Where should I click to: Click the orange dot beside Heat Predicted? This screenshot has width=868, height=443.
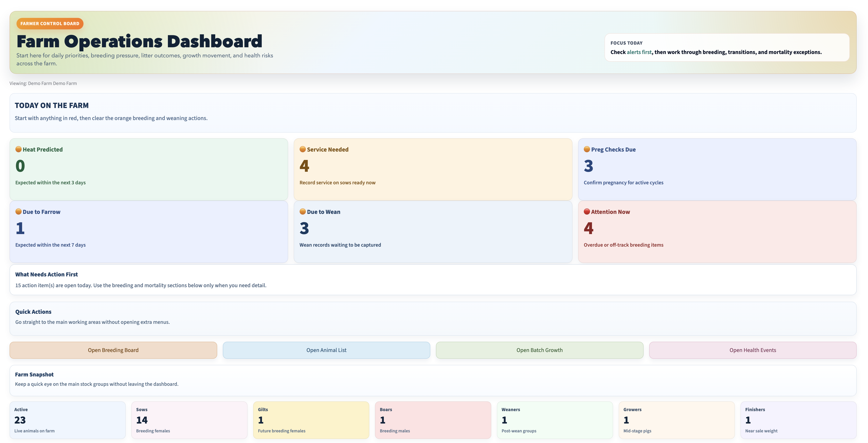coord(19,149)
